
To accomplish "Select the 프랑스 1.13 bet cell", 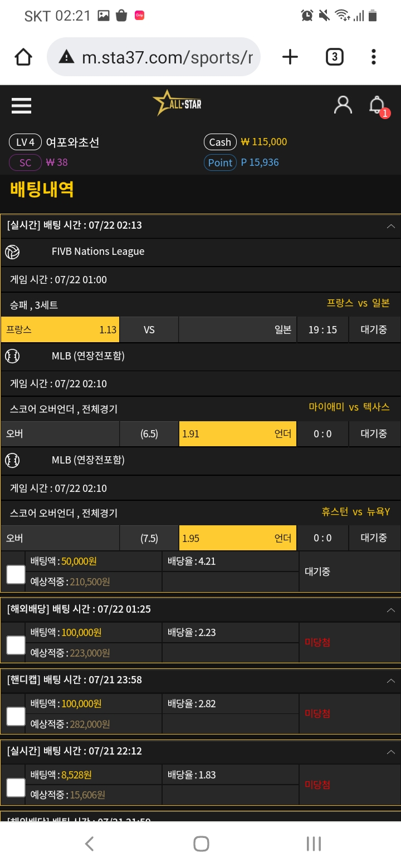I will [x=60, y=329].
